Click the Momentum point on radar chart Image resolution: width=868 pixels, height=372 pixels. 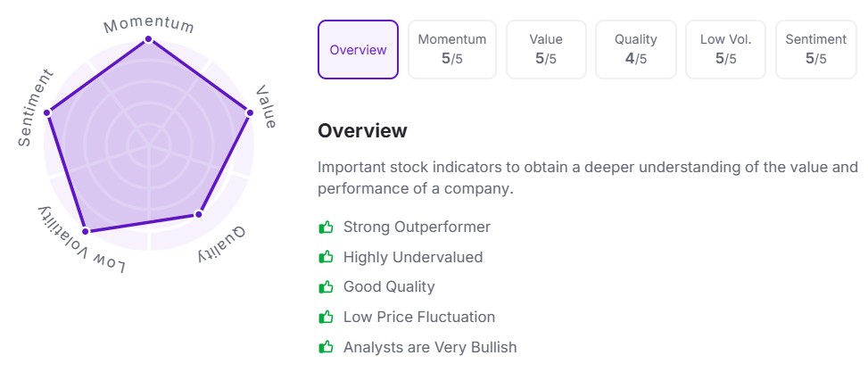(149, 39)
